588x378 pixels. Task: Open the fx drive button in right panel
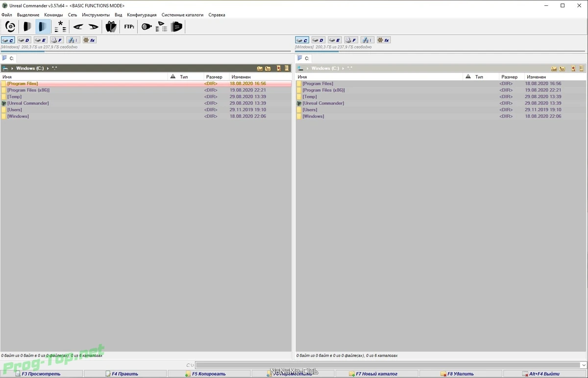coord(384,40)
